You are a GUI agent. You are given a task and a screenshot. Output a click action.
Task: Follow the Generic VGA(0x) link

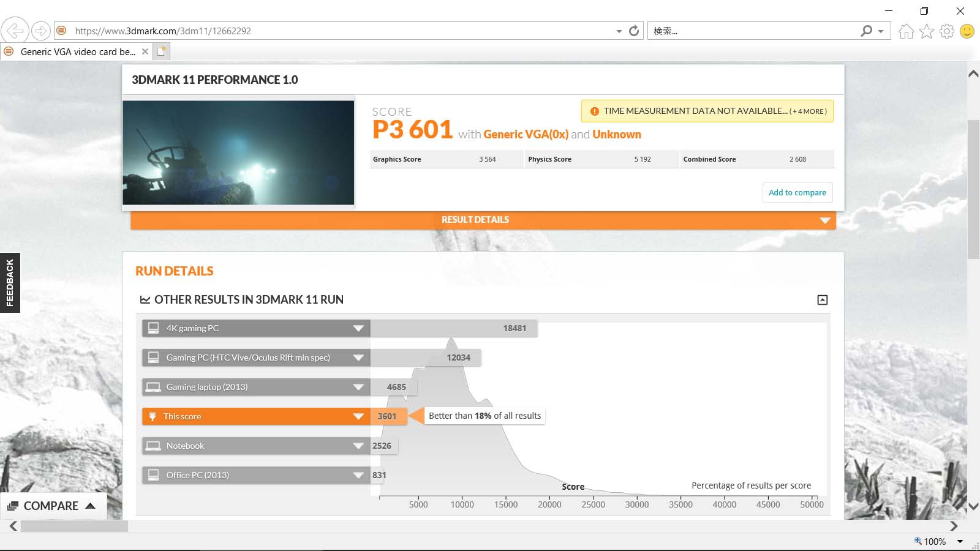coord(526,134)
